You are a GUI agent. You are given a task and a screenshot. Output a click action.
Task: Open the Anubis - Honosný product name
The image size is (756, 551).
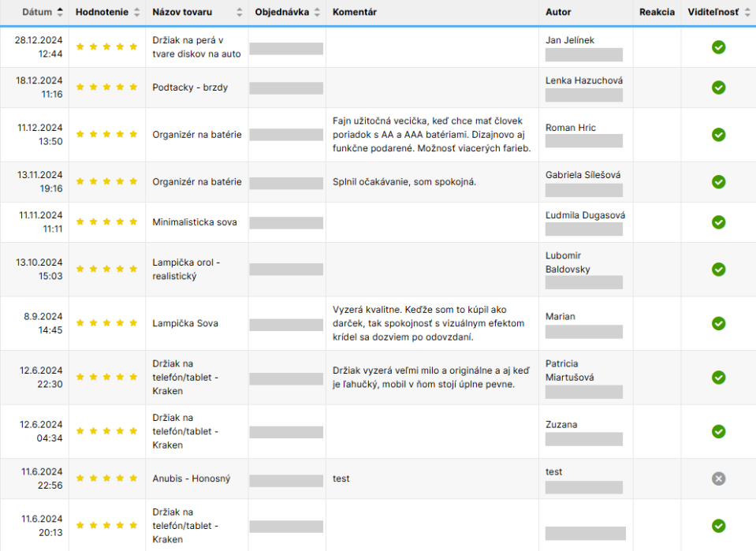point(192,478)
